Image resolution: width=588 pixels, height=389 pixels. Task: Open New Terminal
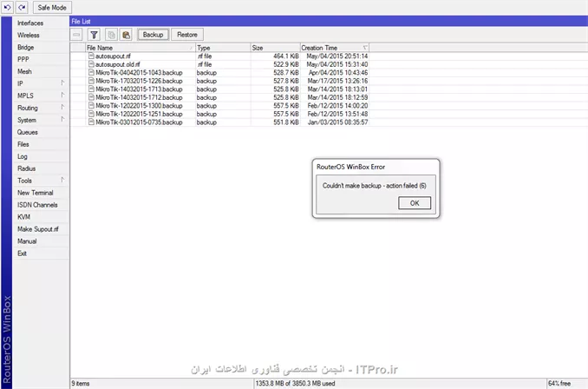(x=36, y=193)
